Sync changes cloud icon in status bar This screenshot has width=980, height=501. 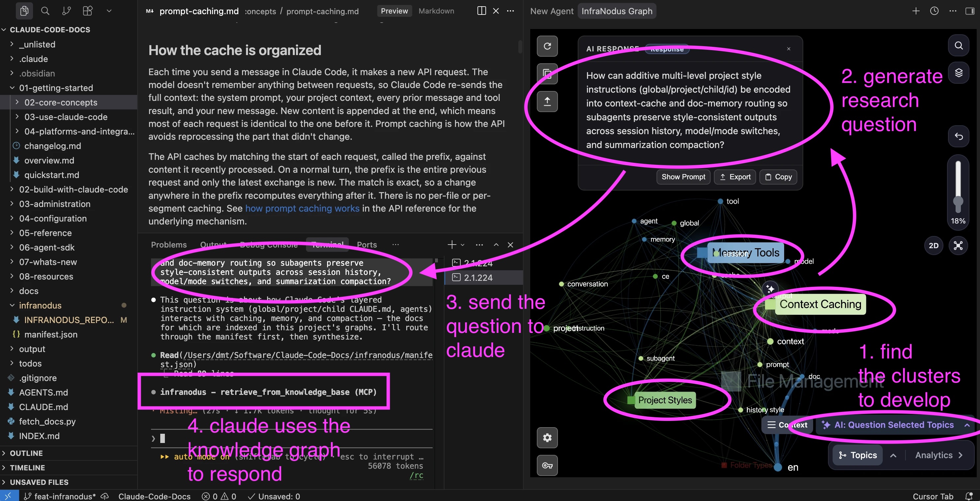pos(105,496)
